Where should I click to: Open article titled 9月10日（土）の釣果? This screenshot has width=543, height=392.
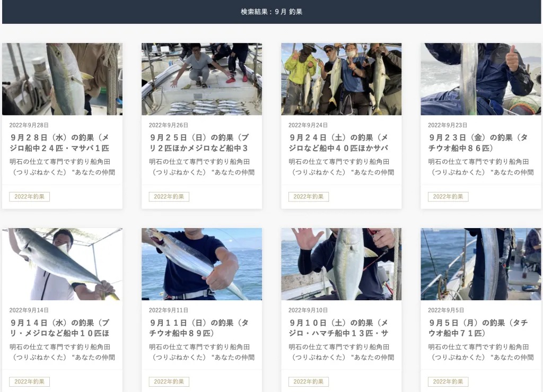pyautogui.click(x=339, y=328)
